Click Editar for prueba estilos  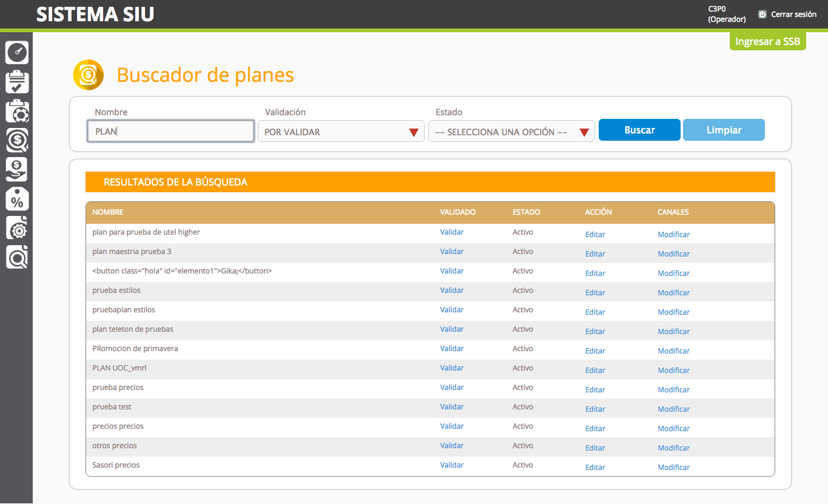click(595, 293)
